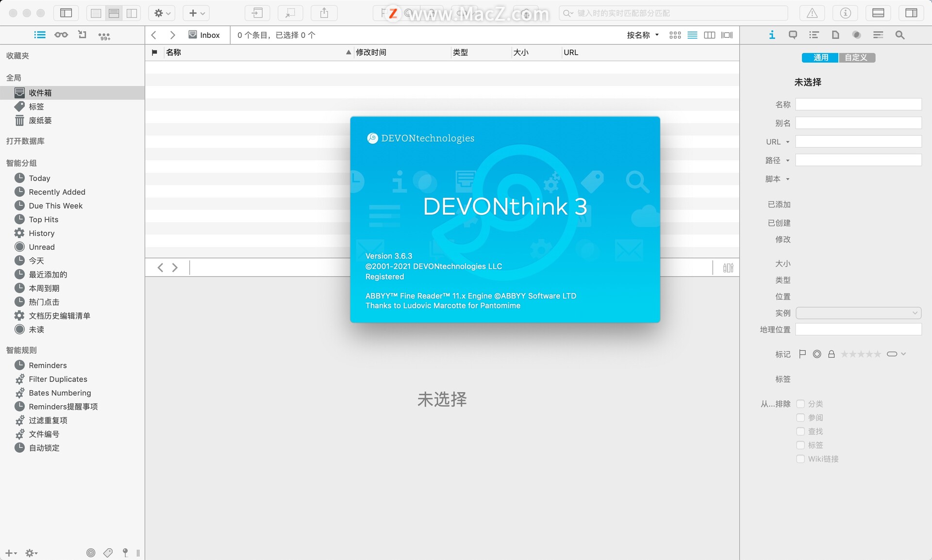Open the document inspector icon

point(835,35)
